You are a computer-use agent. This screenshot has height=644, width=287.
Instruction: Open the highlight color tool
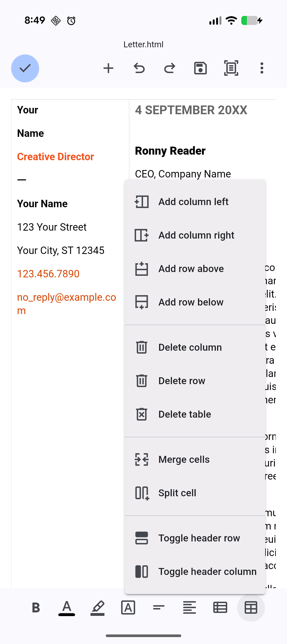98,608
